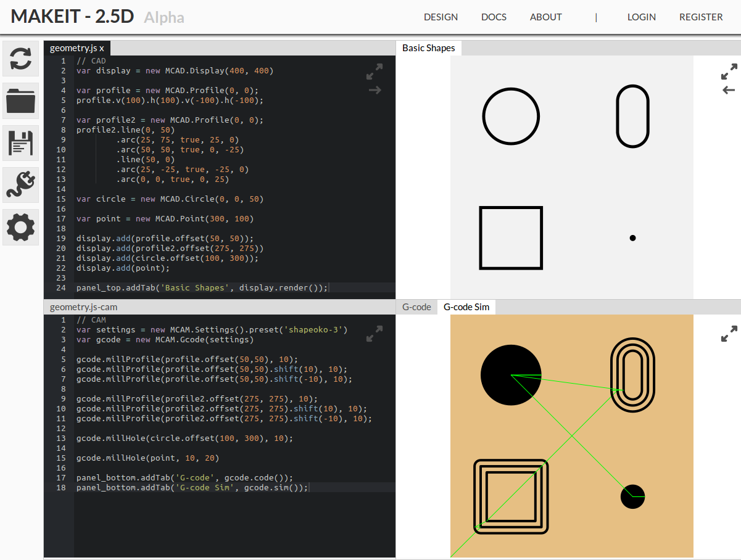
Task: Click right arrow icon in CAD editor
Action: point(375,90)
